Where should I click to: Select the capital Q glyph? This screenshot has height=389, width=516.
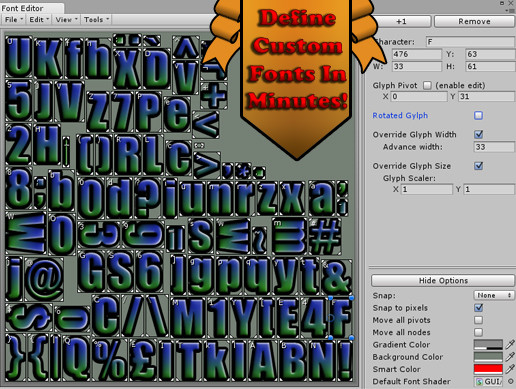coord(76,359)
